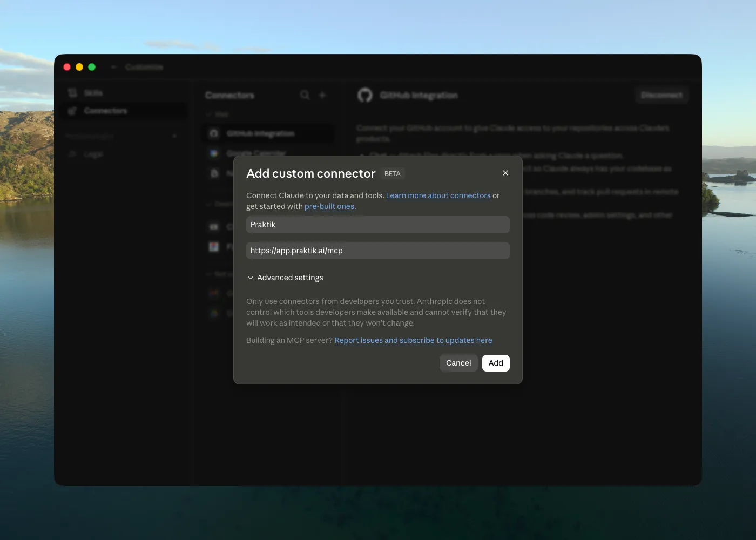Click the GitHub logo icon in the header
756x540 pixels.
pos(365,95)
